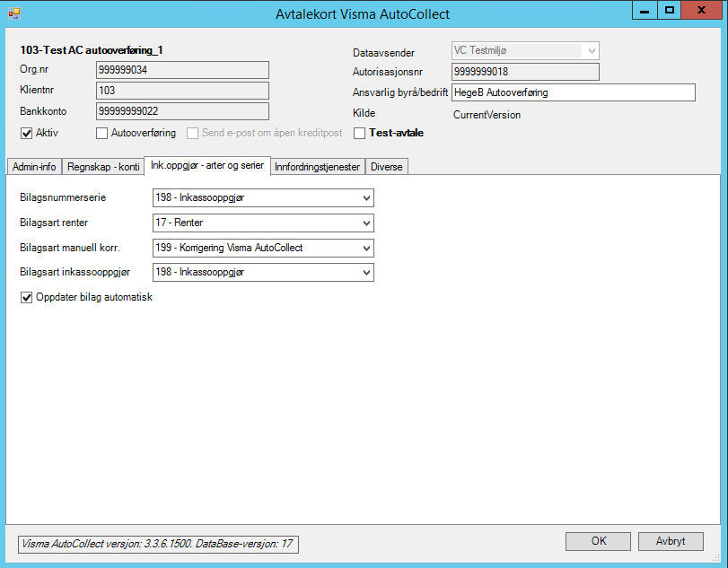This screenshot has width=728, height=568.
Task: Select the Ink.oppgjør - arter og serier tab
Action: [x=207, y=165]
